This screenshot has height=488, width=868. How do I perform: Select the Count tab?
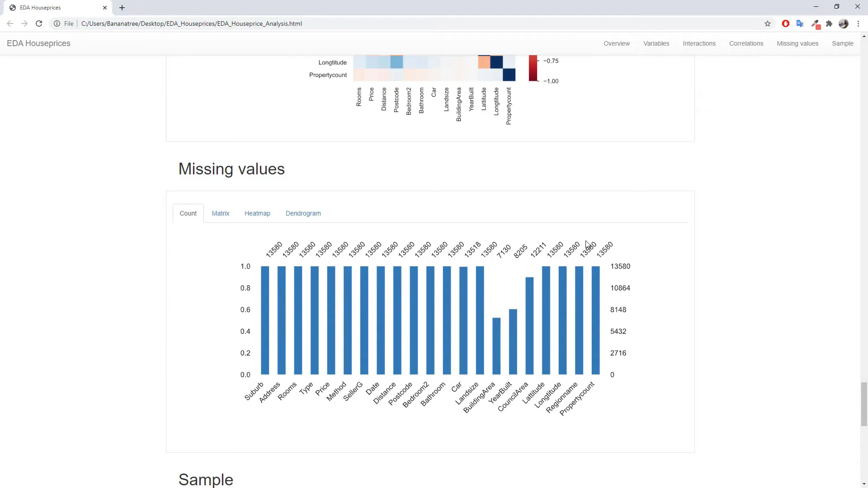(188, 213)
